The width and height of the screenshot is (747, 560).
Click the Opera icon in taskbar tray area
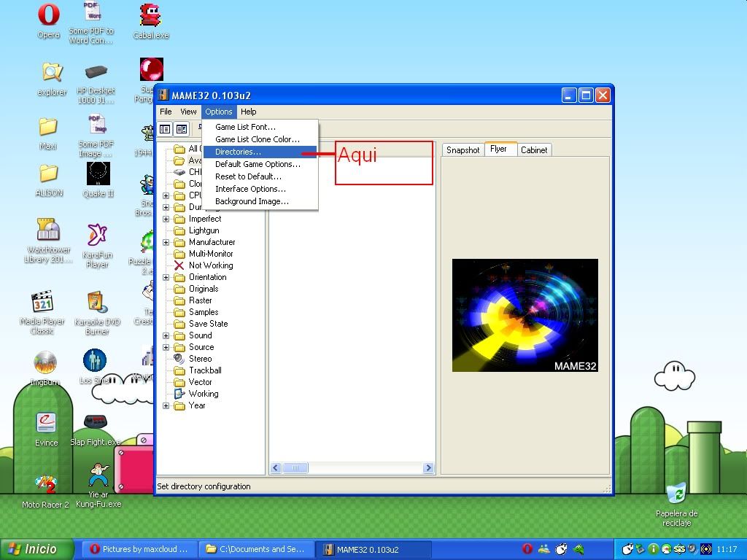coord(527,548)
